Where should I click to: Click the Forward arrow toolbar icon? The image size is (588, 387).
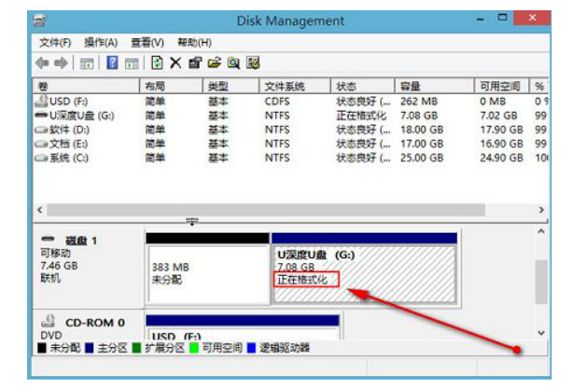pyautogui.click(x=61, y=63)
